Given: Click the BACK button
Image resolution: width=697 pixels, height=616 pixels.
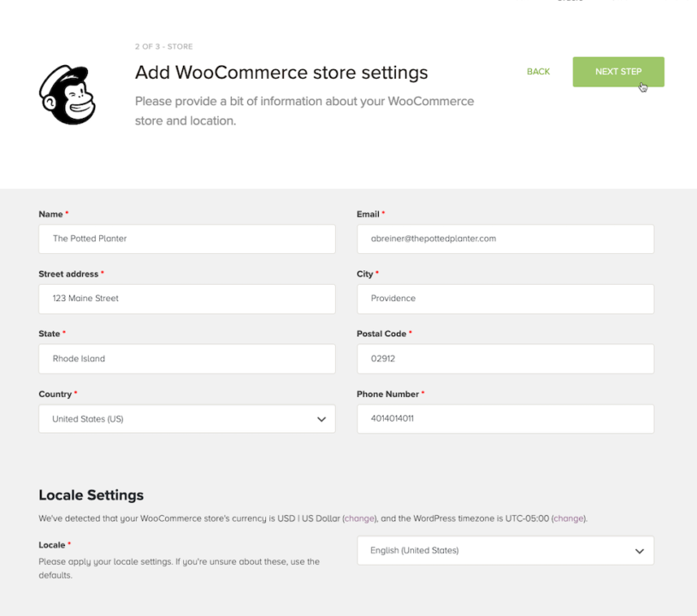Looking at the screenshot, I should click(x=538, y=72).
